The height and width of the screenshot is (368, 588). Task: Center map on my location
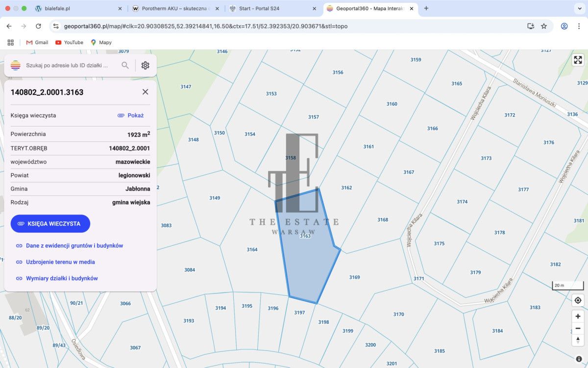(x=578, y=300)
